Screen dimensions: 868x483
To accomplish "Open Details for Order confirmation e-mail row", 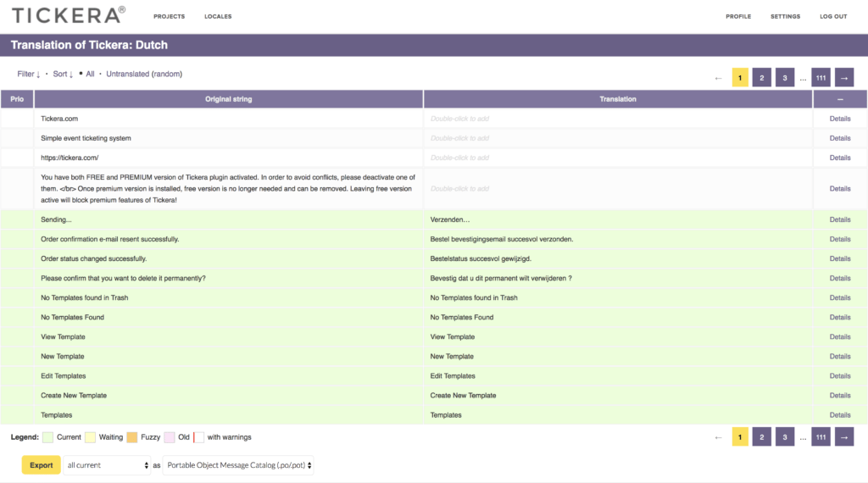I will (x=840, y=239).
